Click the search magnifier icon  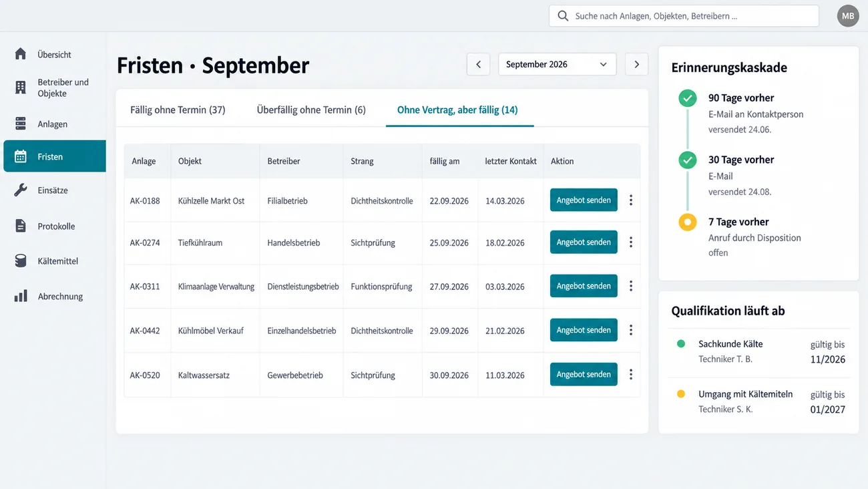[x=563, y=16]
